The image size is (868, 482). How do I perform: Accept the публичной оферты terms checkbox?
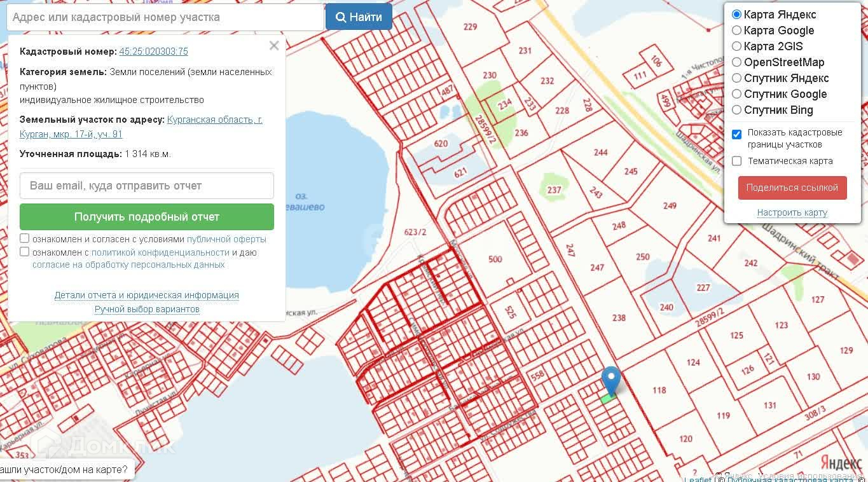pyautogui.click(x=24, y=238)
